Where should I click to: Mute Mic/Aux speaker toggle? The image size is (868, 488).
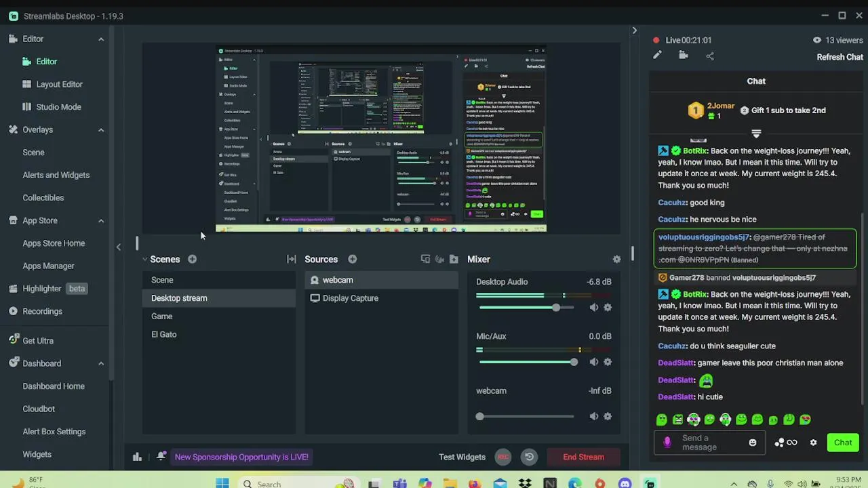point(594,362)
